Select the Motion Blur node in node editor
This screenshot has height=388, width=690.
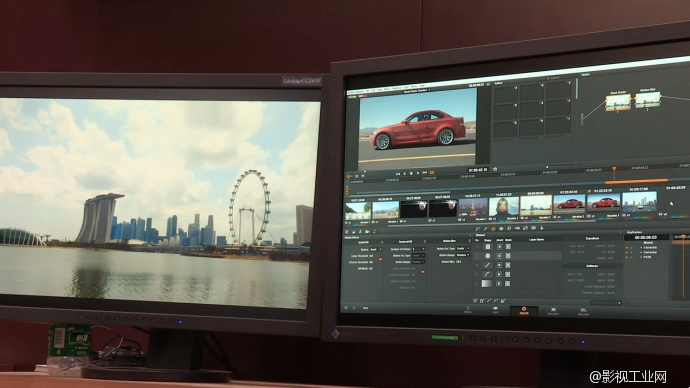point(648,100)
